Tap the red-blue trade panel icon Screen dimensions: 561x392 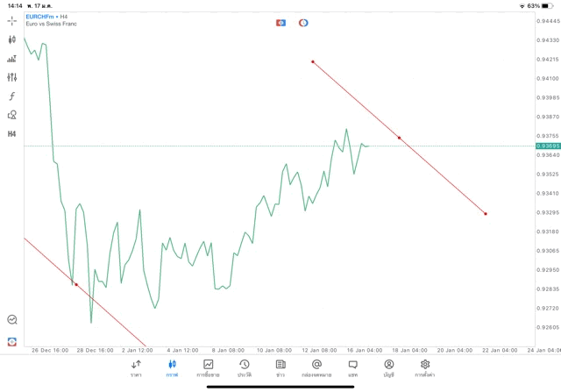[x=11, y=340]
